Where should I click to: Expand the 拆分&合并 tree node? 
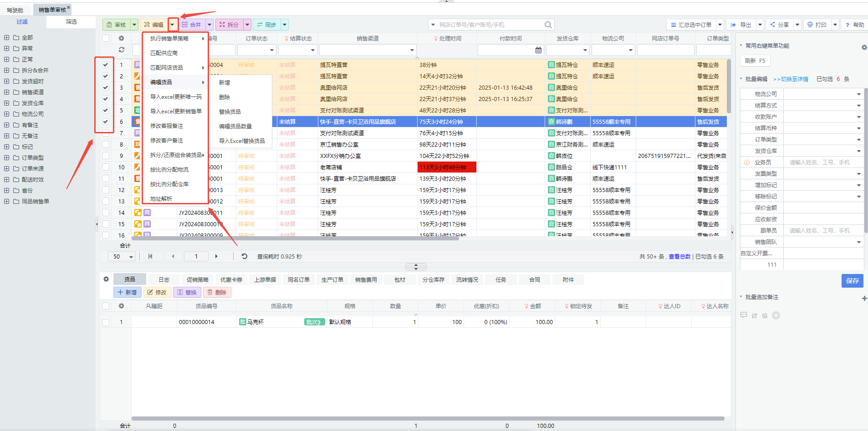(6, 70)
